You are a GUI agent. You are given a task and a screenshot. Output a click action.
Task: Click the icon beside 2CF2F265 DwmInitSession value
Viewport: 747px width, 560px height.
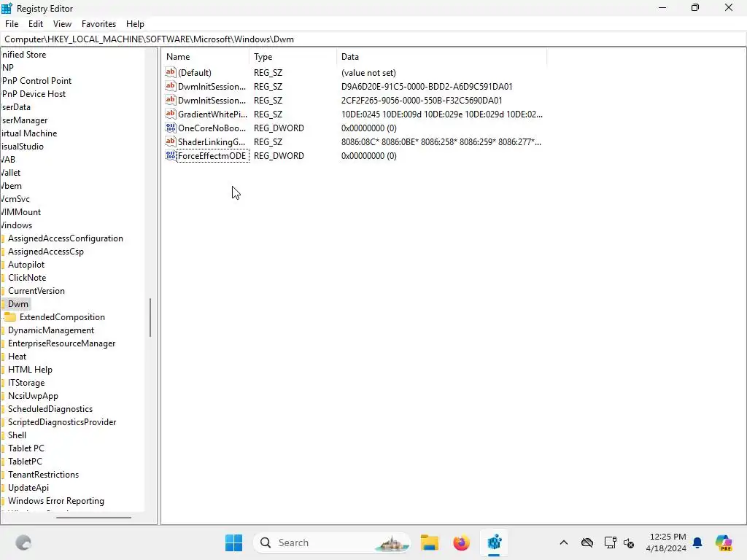pyautogui.click(x=171, y=100)
